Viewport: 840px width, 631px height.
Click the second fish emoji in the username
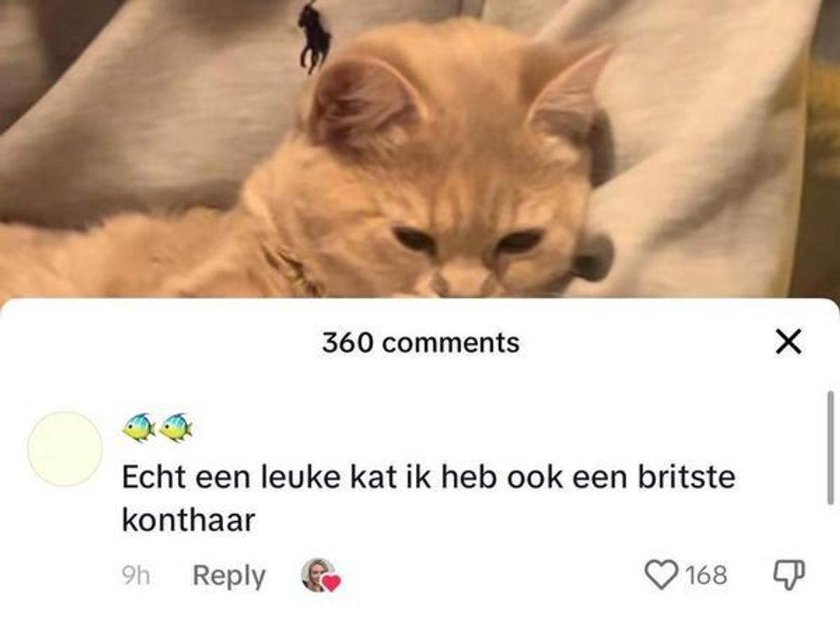(x=175, y=427)
